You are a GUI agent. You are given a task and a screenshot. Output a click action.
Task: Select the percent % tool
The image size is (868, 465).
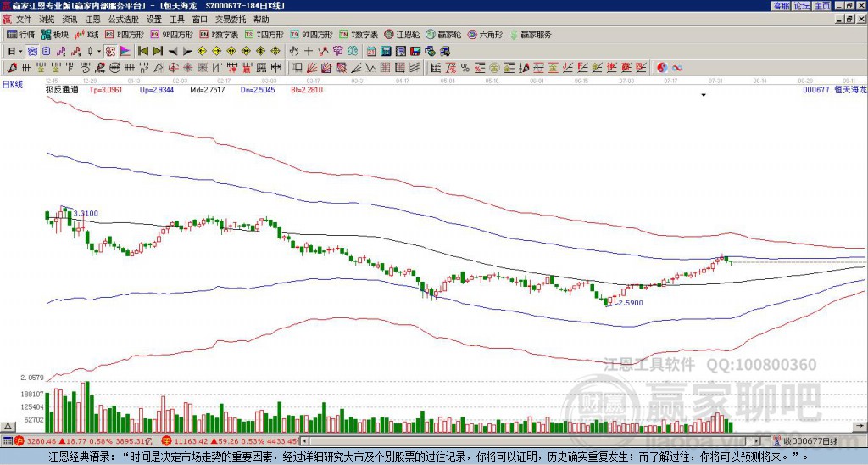click(x=465, y=68)
